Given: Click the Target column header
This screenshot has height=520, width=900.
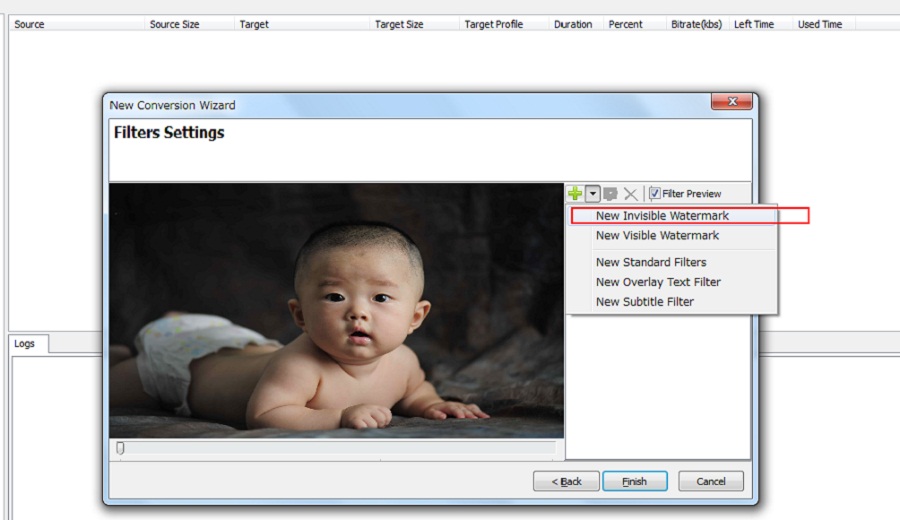Looking at the screenshot, I should (x=302, y=24).
